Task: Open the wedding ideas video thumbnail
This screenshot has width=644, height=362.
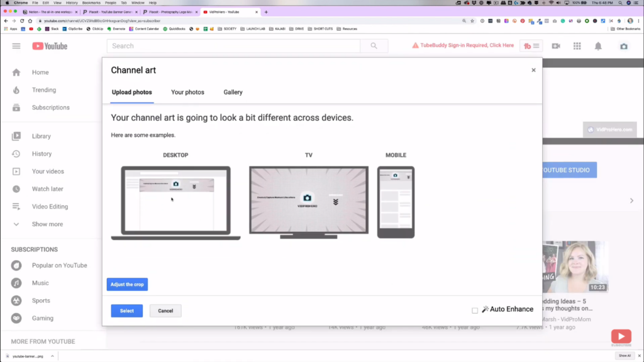Action: pyautogui.click(x=575, y=266)
